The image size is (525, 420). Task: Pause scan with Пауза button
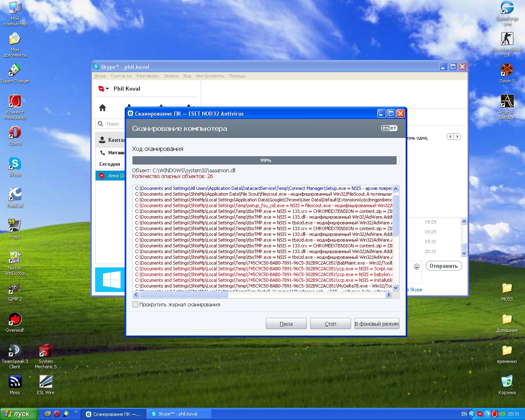pyautogui.click(x=286, y=324)
